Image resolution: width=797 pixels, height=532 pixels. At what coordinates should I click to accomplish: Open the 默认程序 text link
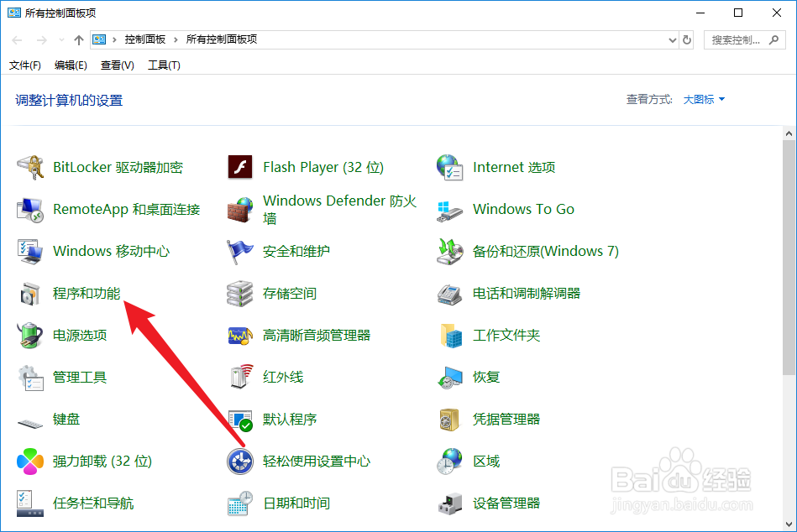pos(290,420)
